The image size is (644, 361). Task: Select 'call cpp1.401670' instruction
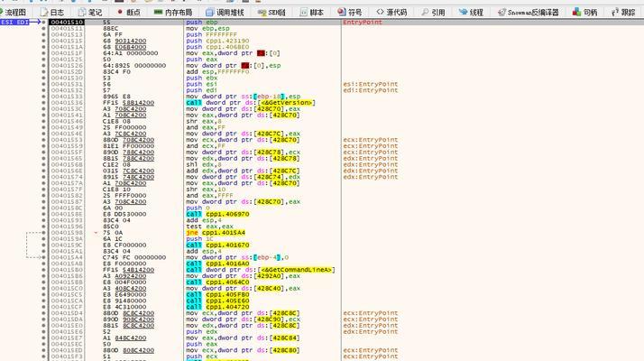coord(217,245)
